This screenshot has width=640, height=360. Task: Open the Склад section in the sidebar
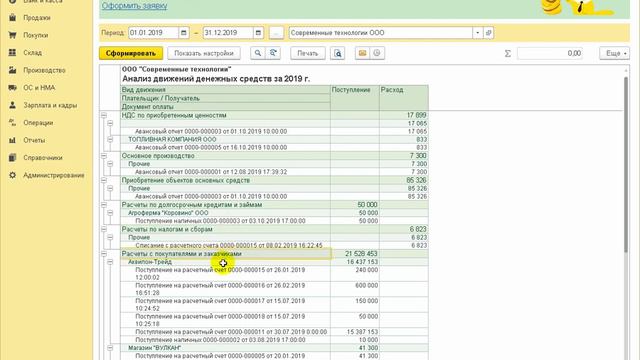[32, 53]
